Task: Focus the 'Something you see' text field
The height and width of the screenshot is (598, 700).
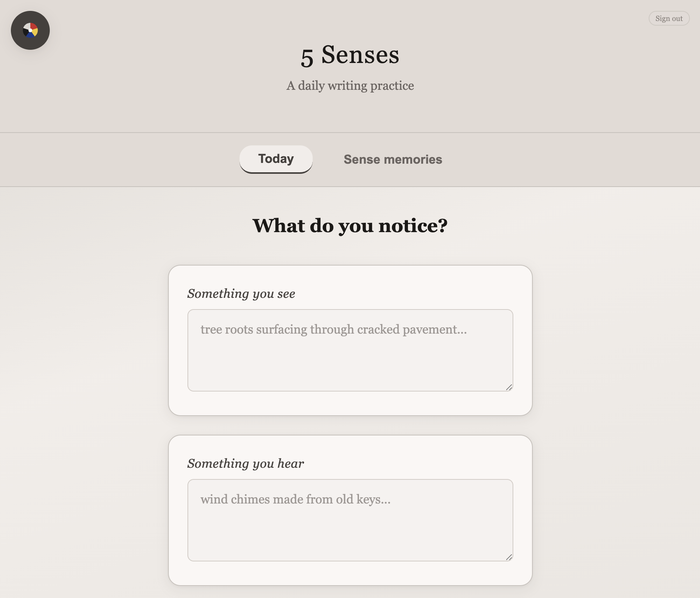Action: pyautogui.click(x=350, y=350)
